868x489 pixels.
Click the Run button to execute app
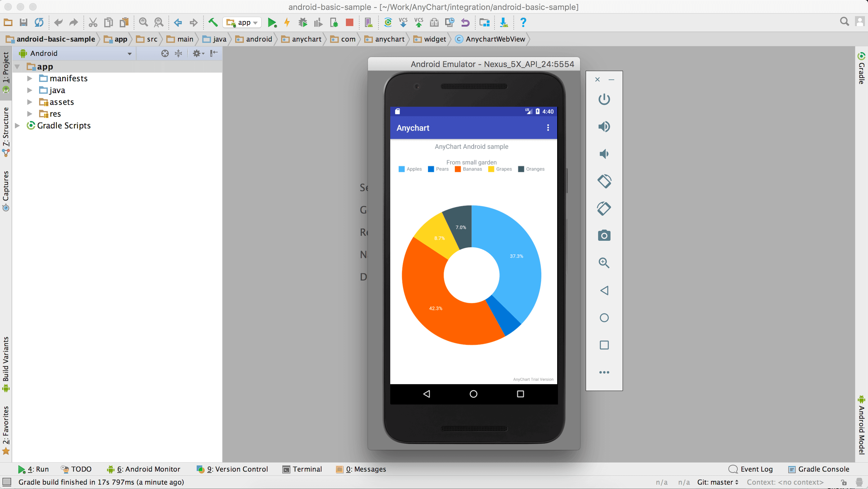(x=271, y=23)
